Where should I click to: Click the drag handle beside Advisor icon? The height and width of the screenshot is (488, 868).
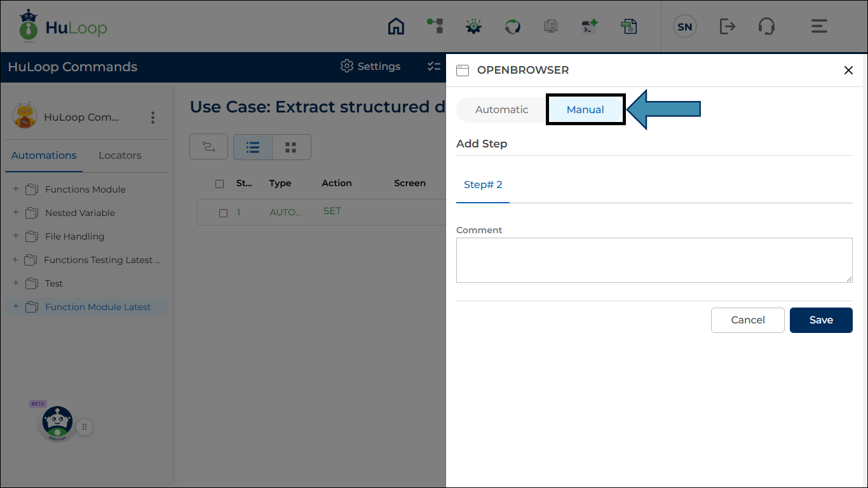click(x=85, y=427)
